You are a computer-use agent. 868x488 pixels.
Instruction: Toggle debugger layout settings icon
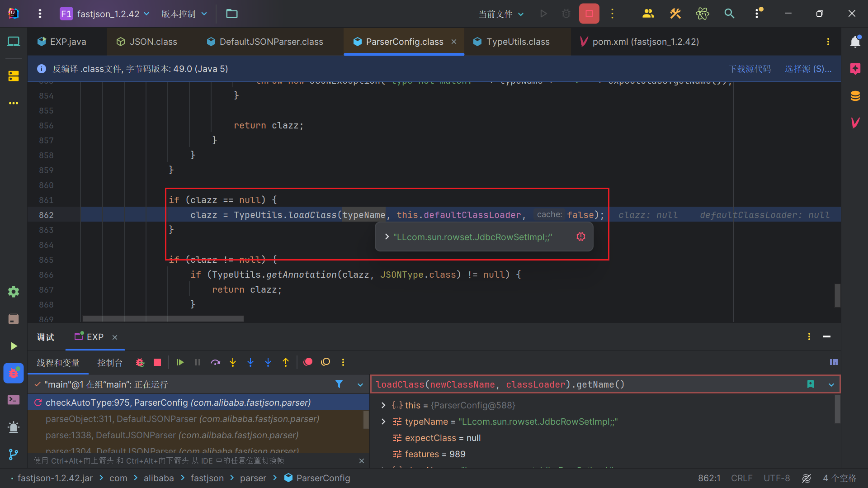[x=834, y=362]
